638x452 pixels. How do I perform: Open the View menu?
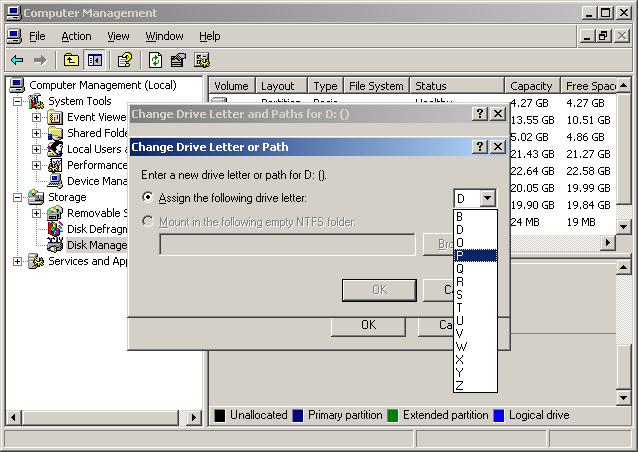[118, 37]
